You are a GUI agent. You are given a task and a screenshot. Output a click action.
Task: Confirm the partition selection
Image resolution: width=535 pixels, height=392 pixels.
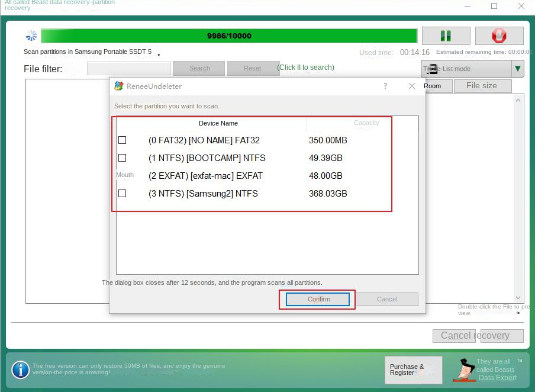[317, 299]
